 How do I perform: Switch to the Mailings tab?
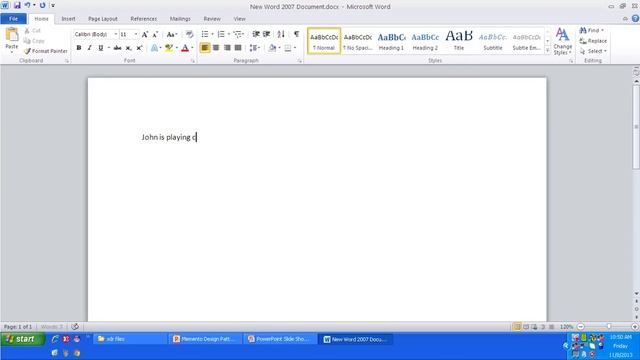180,19
